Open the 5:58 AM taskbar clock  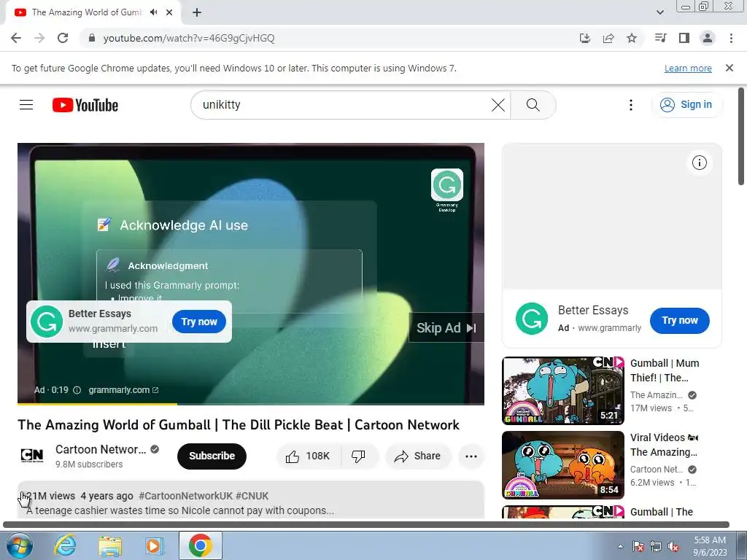[x=710, y=546]
